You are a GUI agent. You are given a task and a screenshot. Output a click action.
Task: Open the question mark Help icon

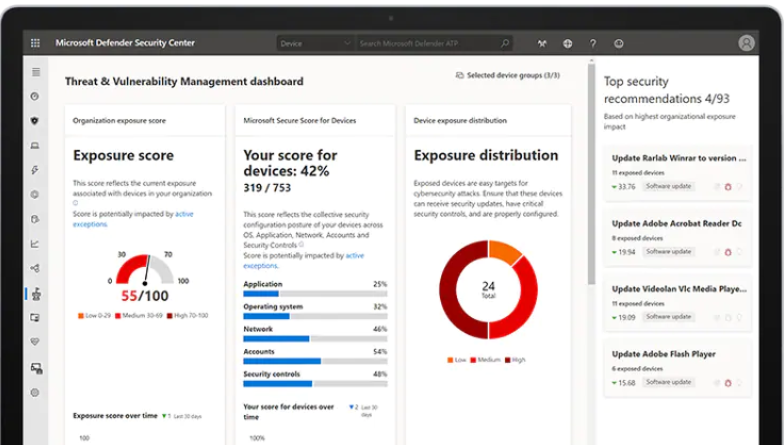click(593, 44)
